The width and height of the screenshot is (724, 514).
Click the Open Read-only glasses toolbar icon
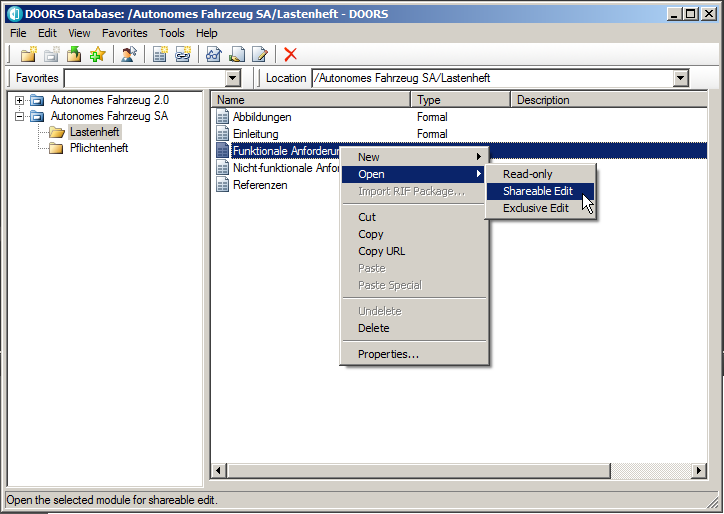[x=214, y=55]
